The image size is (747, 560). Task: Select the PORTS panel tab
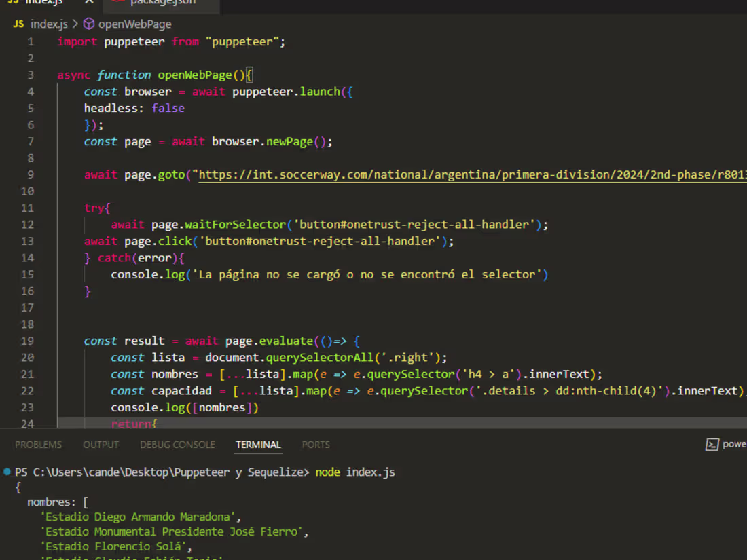click(x=316, y=445)
